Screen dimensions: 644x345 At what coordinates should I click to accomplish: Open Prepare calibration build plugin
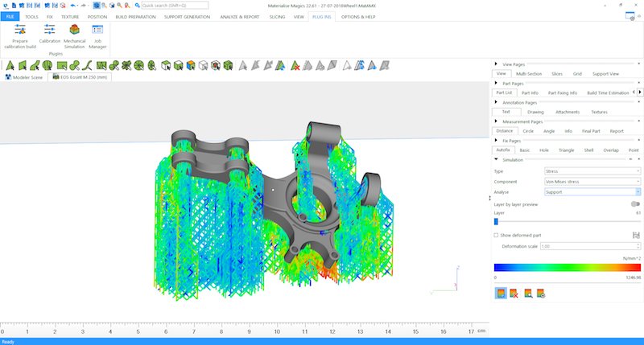(20, 36)
